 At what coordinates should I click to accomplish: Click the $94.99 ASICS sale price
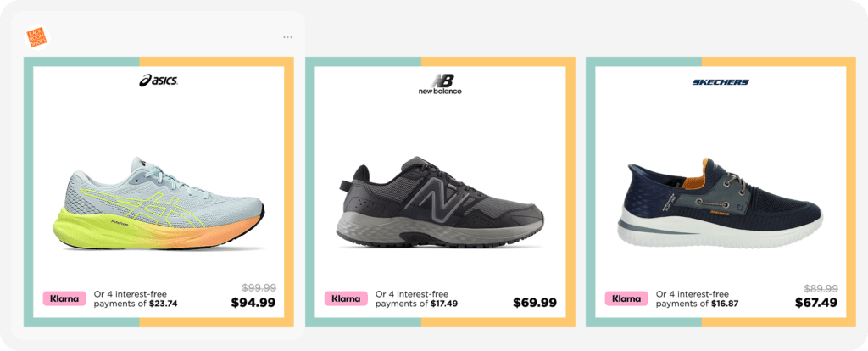(253, 303)
